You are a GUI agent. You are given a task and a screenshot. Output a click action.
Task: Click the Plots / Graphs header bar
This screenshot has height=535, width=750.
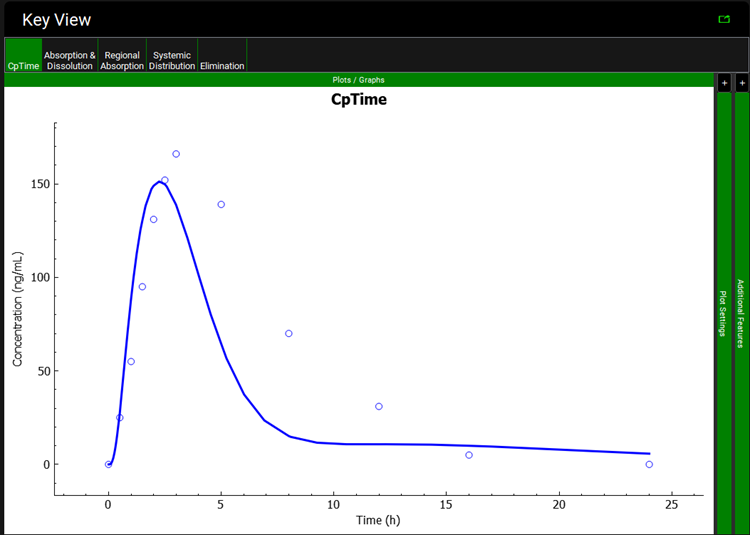point(358,80)
